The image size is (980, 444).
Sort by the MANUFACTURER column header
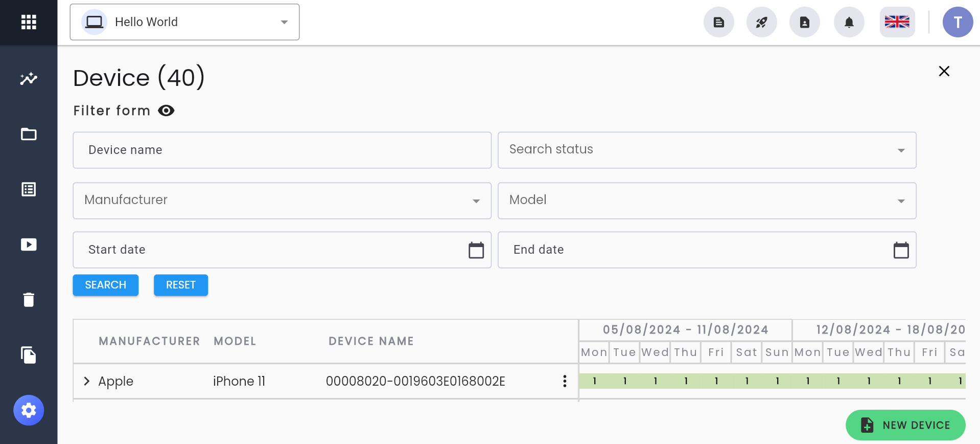pos(149,341)
